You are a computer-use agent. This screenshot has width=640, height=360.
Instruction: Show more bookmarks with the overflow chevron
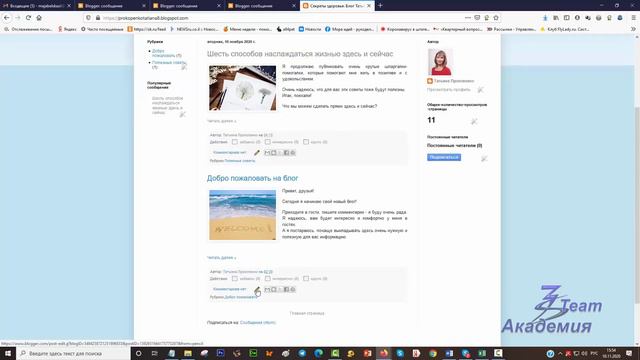coord(633,29)
